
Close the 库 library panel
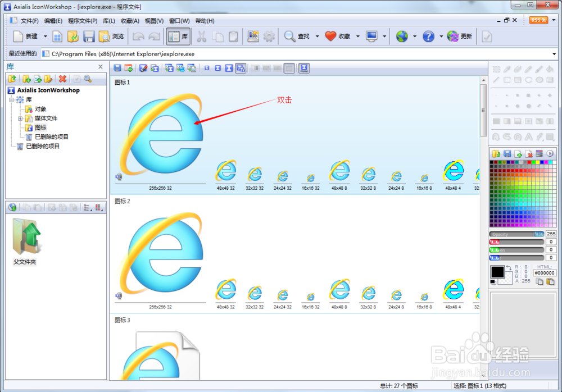101,67
